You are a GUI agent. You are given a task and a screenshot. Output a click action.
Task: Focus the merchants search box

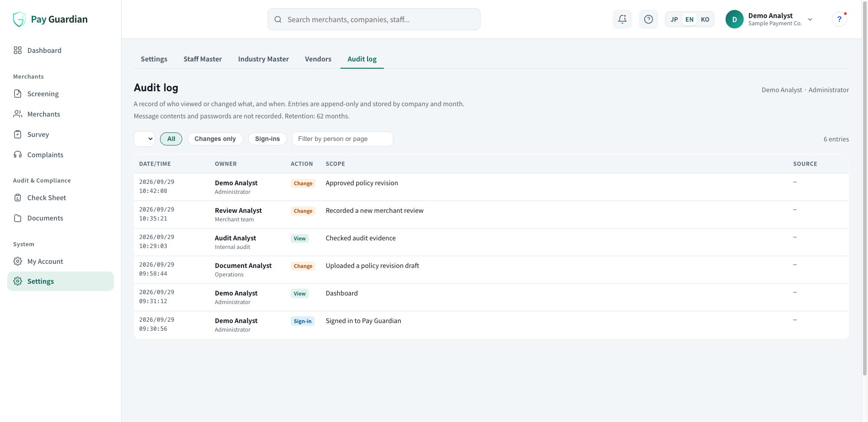pos(374,19)
